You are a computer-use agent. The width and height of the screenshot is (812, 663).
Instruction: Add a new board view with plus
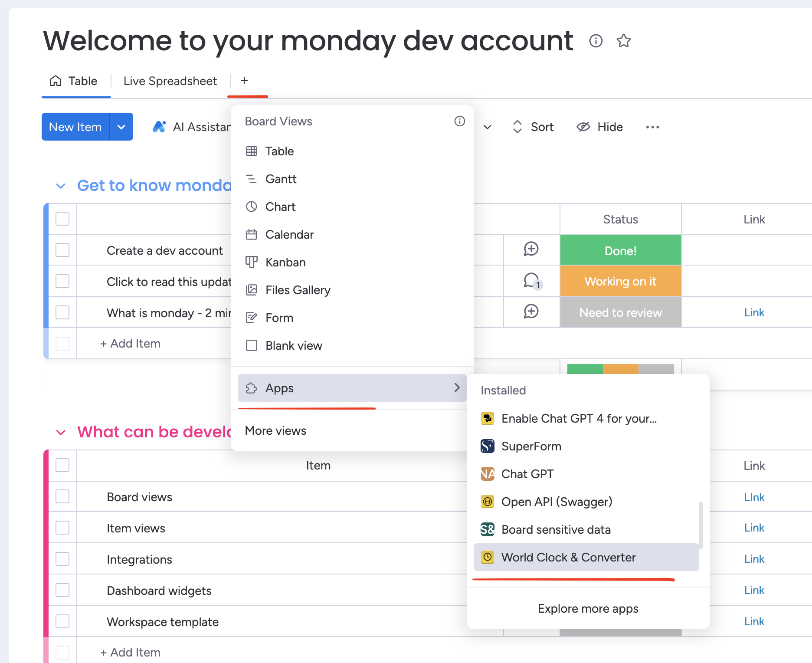point(244,81)
